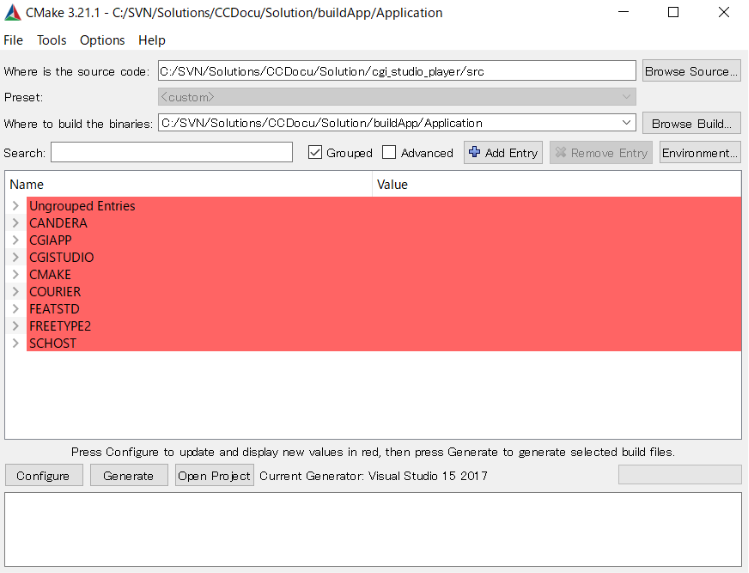Viewport: 749px width, 573px height.
Task: Click the Configure button
Action: click(43, 476)
